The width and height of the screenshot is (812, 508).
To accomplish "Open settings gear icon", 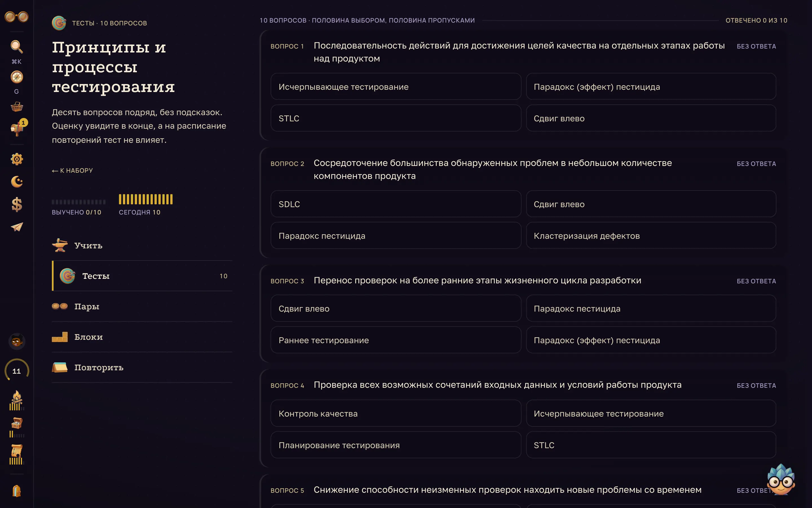I will 16,159.
